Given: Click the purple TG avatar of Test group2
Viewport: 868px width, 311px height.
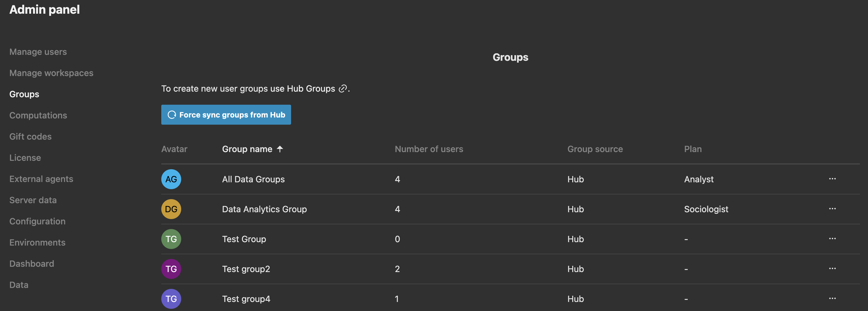Looking at the screenshot, I should pyautogui.click(x=171, y=269).
